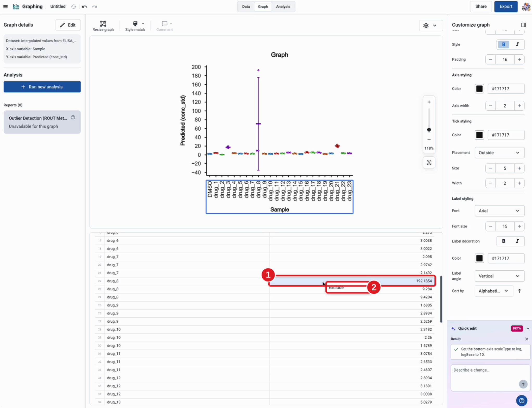Switch to the Data tab
Screen dimensions: 532x408
point(246,7)
